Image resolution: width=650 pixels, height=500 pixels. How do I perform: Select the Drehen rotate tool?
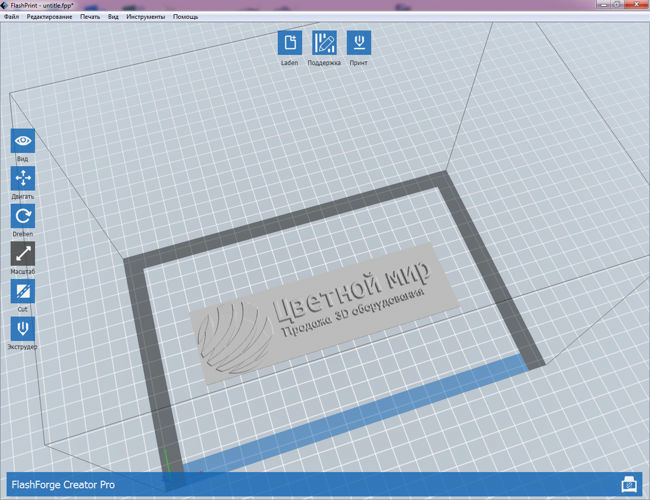tap(23, 216)
